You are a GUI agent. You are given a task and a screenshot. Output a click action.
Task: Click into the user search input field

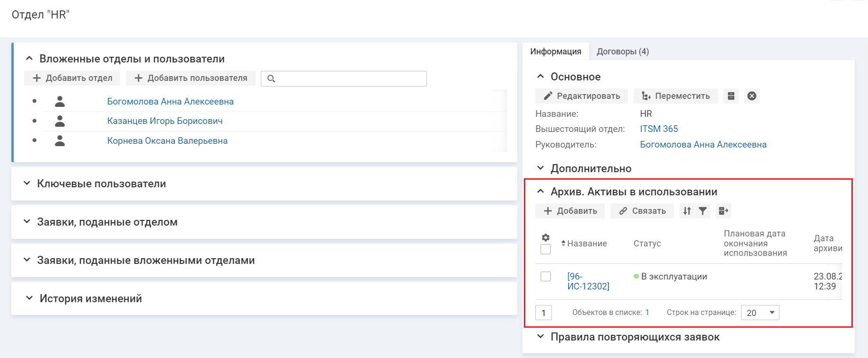(x=350, y=79)
